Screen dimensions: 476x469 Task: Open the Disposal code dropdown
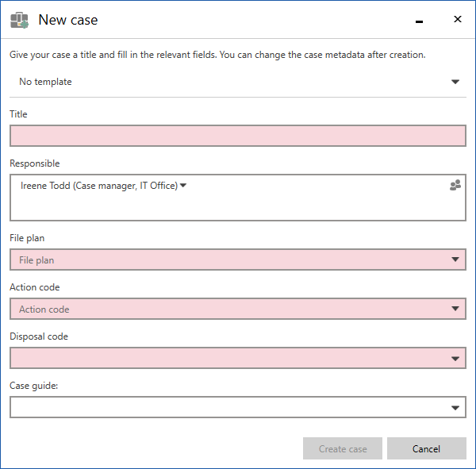pos(238,358)
